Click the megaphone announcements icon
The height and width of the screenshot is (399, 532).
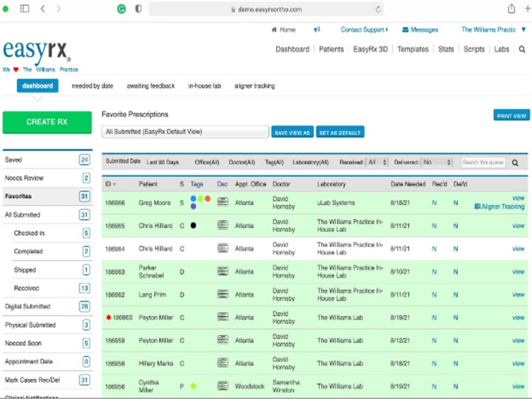point(317,30)
